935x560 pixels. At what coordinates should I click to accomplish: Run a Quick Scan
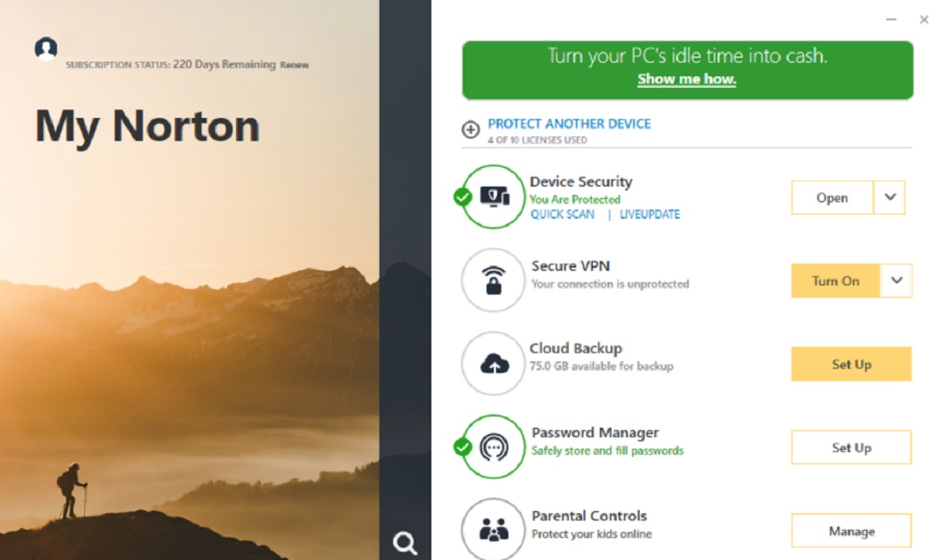(x=562, y=215)
